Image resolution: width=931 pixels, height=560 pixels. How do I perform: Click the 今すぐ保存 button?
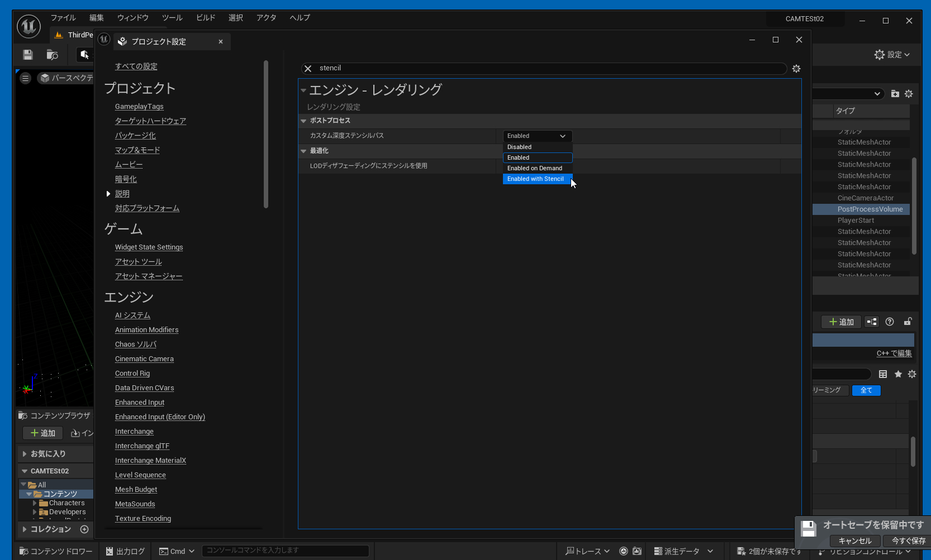(908, 540)
